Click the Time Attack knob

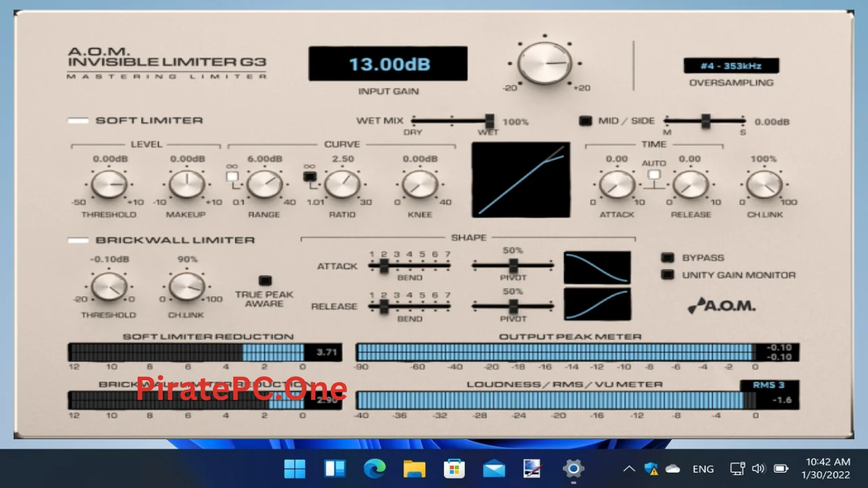616,184
